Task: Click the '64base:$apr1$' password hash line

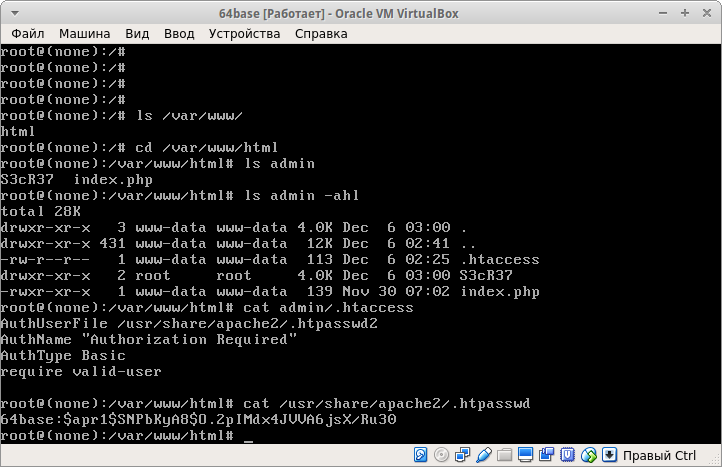Action: (x=198, y=420)
